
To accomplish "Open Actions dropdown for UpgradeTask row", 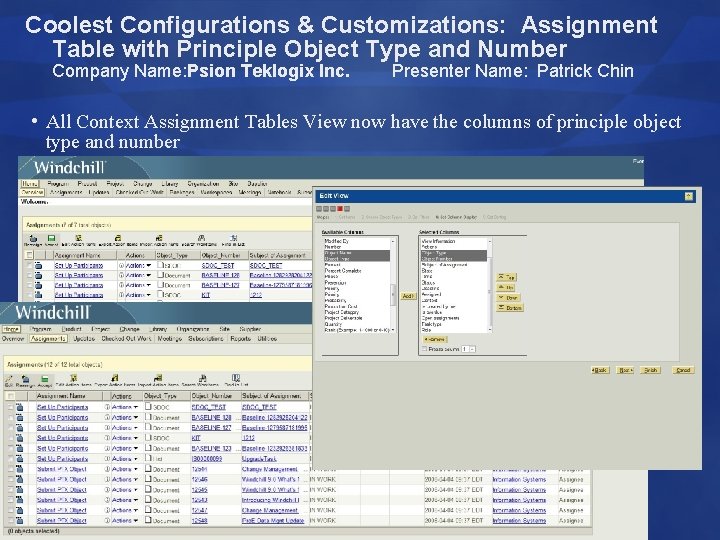I will point(125,459).
